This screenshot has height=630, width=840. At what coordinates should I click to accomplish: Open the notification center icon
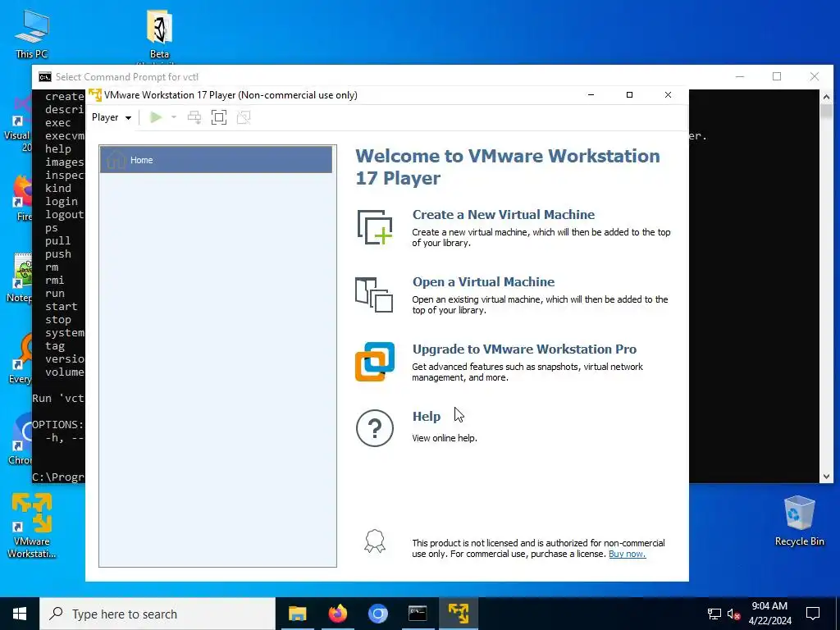(813, 614)
